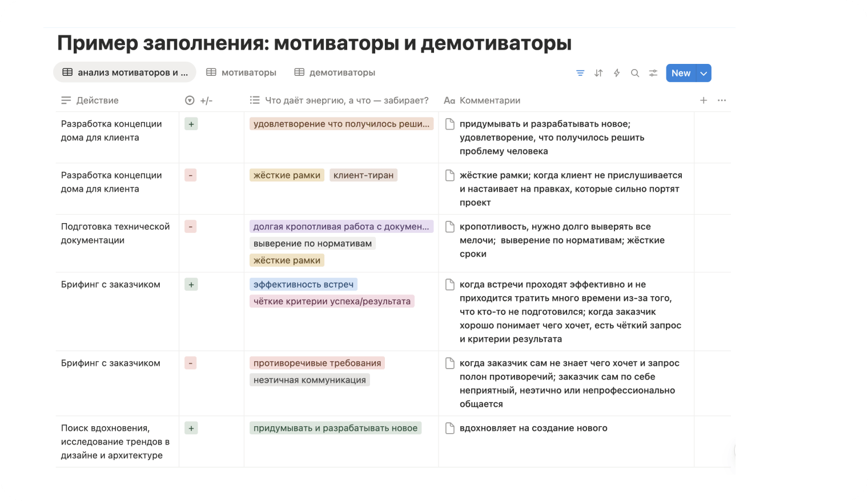The image size is (868, 501).
Task: Open page icon beside 'кропотливость, нужно долго' comment
Action: click(450, 227)
